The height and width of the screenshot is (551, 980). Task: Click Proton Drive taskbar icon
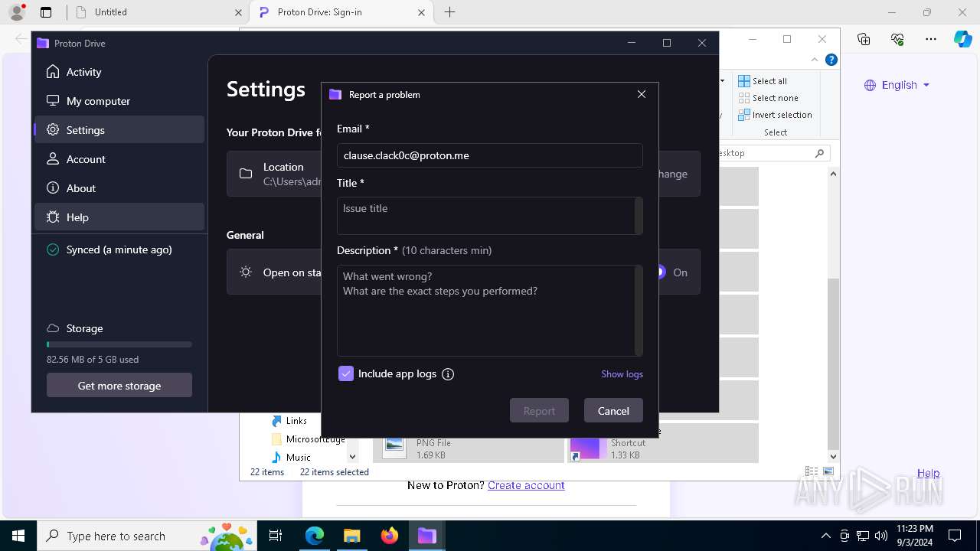(x=426, y=536)
